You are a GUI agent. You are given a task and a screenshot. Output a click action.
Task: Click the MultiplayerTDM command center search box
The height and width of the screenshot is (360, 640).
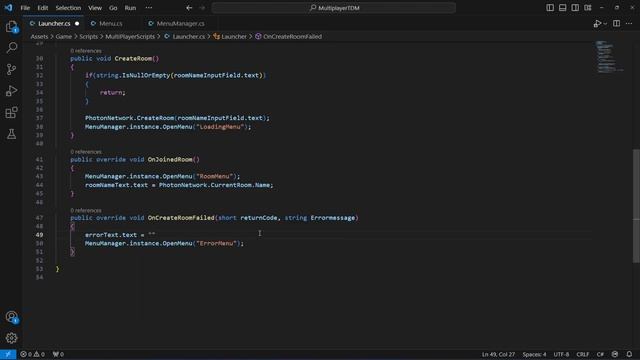pyautogui.click(x=333, y=8)
